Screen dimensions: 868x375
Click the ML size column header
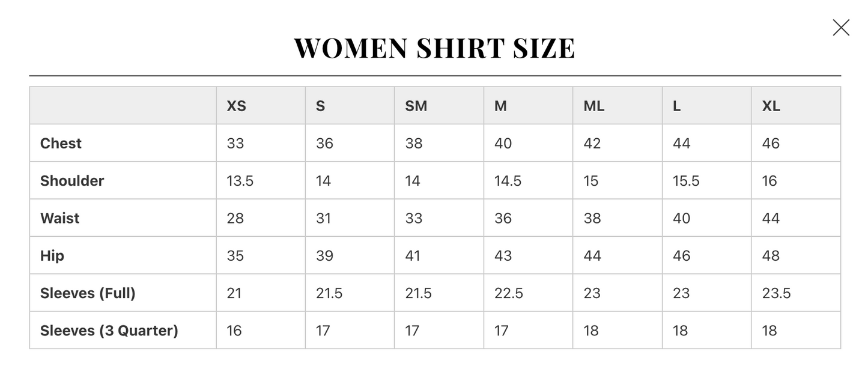point(594,106)
